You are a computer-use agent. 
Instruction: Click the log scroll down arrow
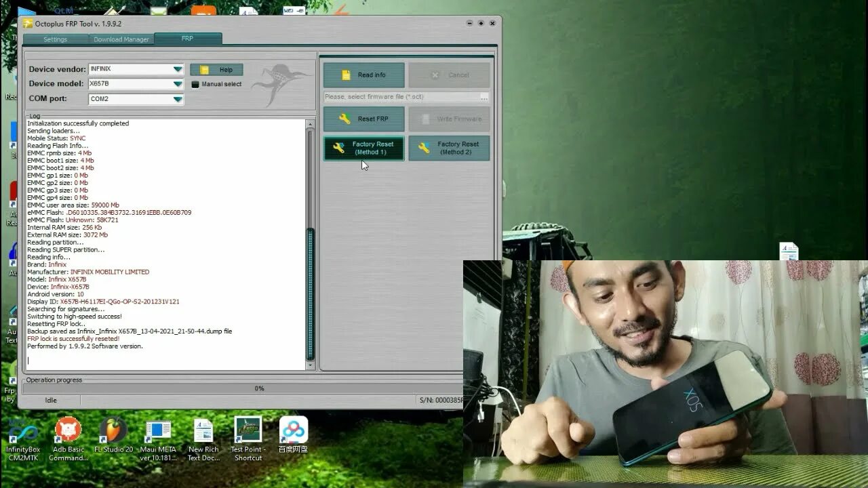coord(311,366)
